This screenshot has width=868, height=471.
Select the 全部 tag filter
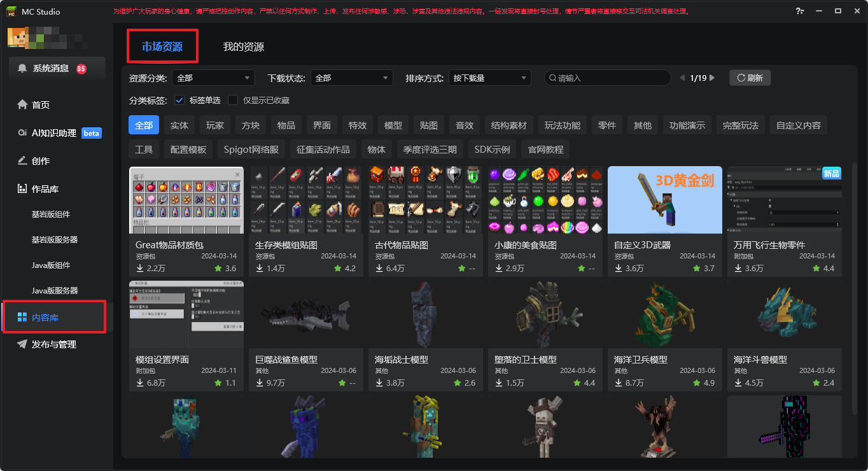[144, 125]
